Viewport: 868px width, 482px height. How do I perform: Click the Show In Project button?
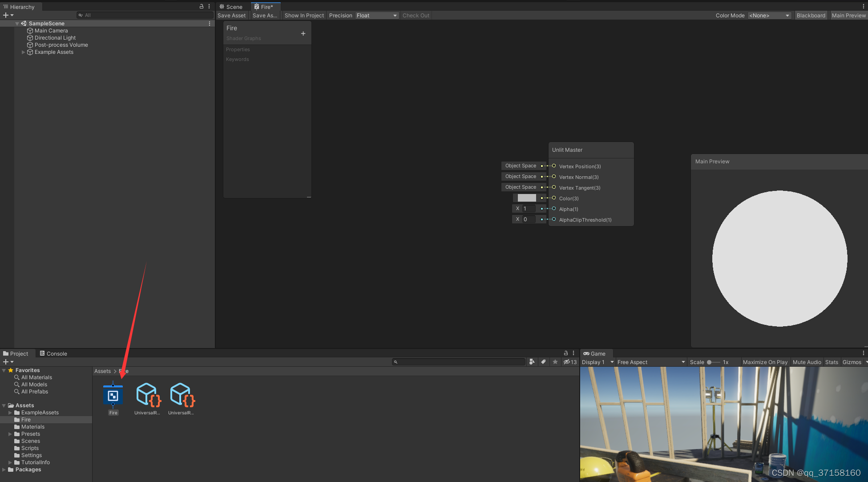coord(304,15)
